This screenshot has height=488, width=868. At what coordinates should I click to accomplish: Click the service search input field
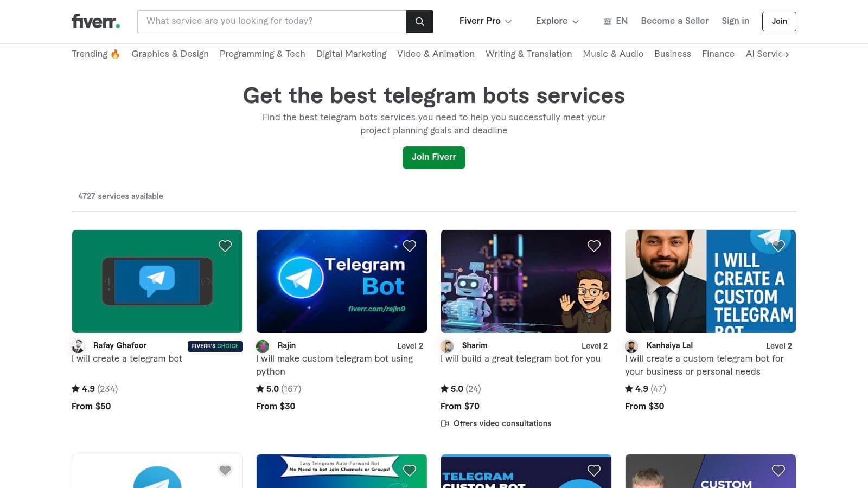pyautogui.click(x=272, y=22)
